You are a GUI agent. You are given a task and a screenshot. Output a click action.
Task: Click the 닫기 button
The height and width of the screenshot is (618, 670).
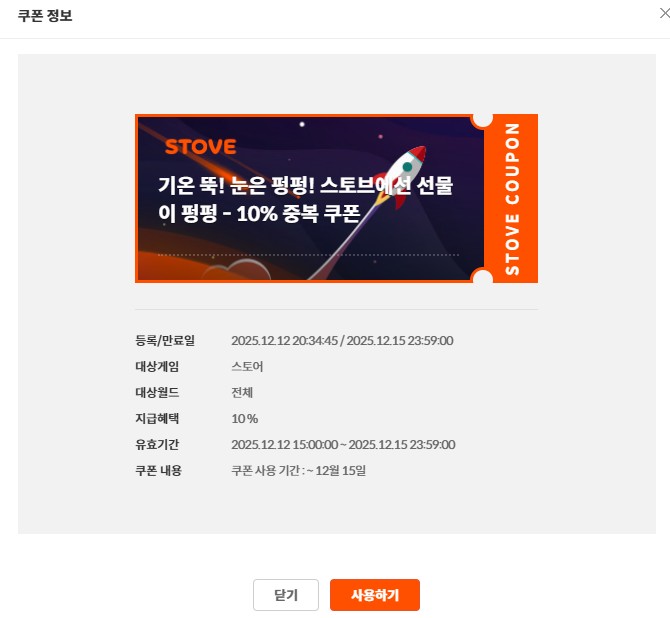pyautogui.click(x=286, y=594)
